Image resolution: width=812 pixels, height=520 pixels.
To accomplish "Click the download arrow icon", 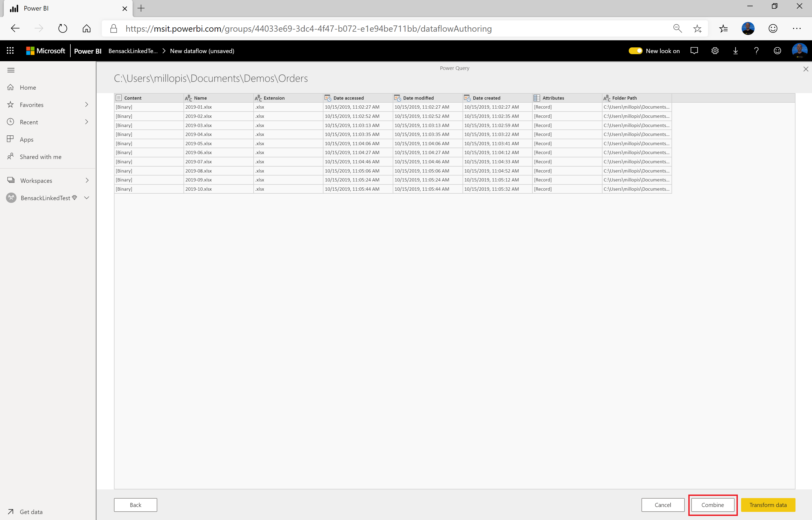I will 735,51.
